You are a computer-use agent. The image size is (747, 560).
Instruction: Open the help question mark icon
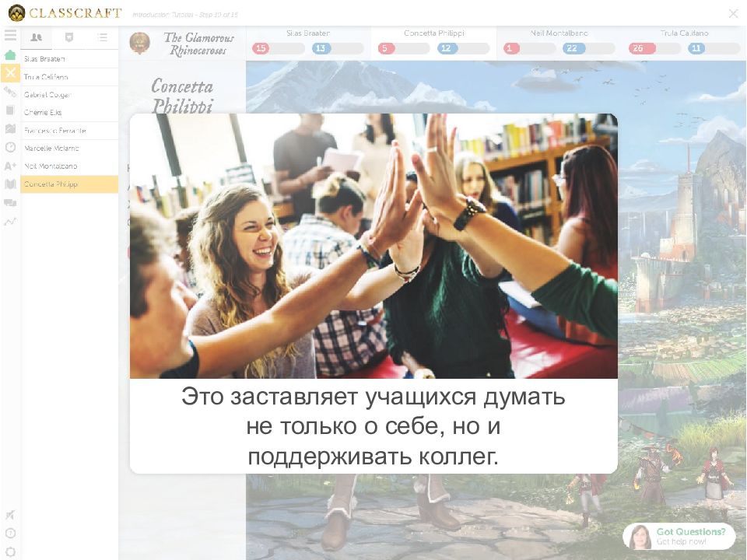pos(10,534)
